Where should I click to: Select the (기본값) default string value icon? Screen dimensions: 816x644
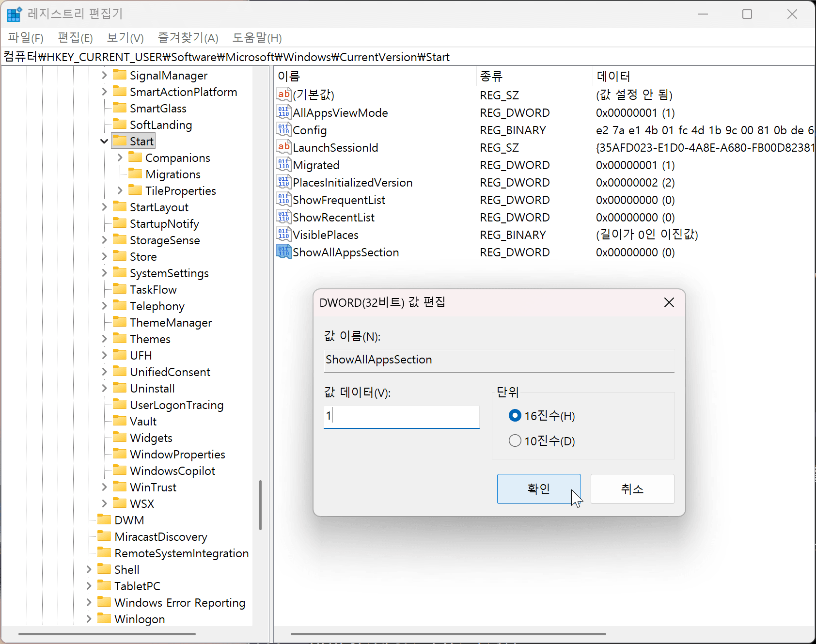click(x=284, y=94)
